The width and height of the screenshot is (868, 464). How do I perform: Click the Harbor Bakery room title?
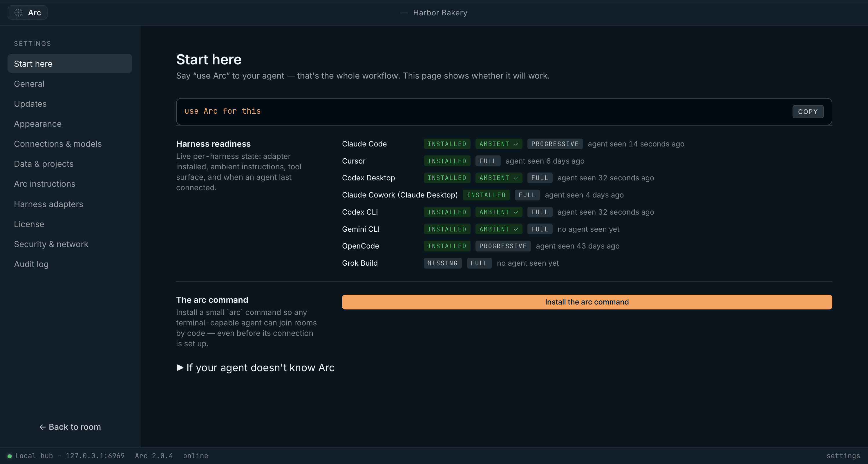pos(440,13)
